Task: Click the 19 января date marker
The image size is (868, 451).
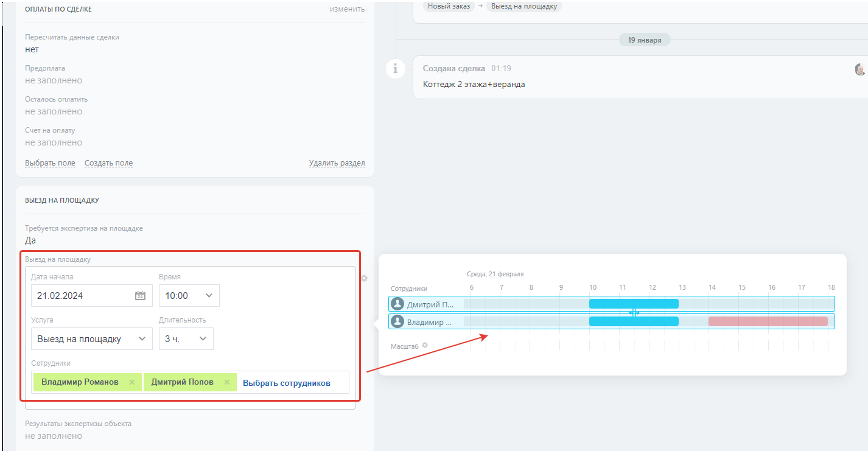Action: pyautogui.click(x=645, y=40)
